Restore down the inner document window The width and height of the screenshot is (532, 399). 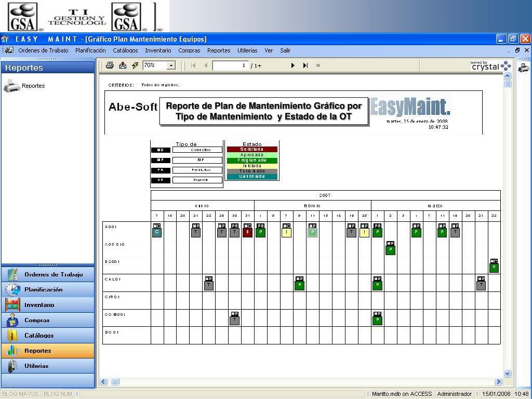pyautogui.click(x=517, y=50)
